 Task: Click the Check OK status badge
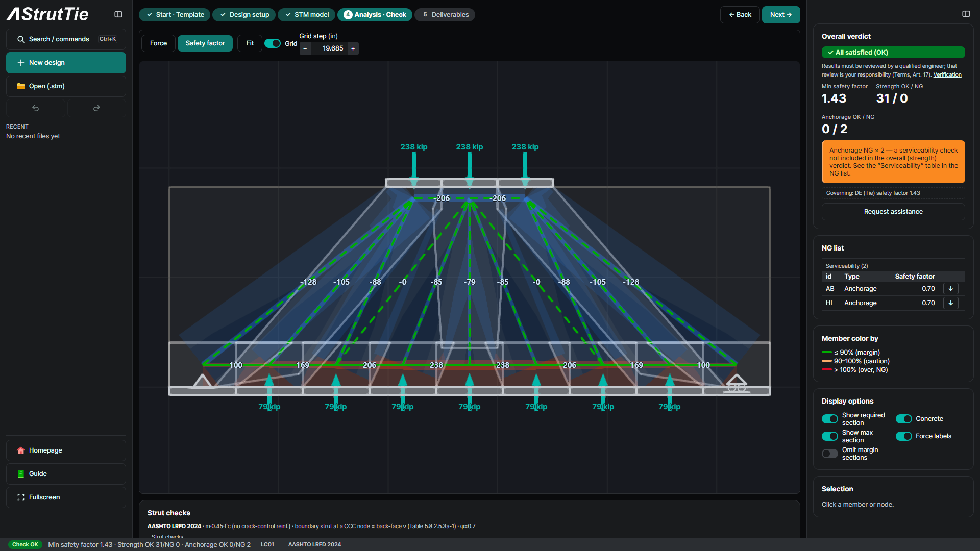click(25, 544)
